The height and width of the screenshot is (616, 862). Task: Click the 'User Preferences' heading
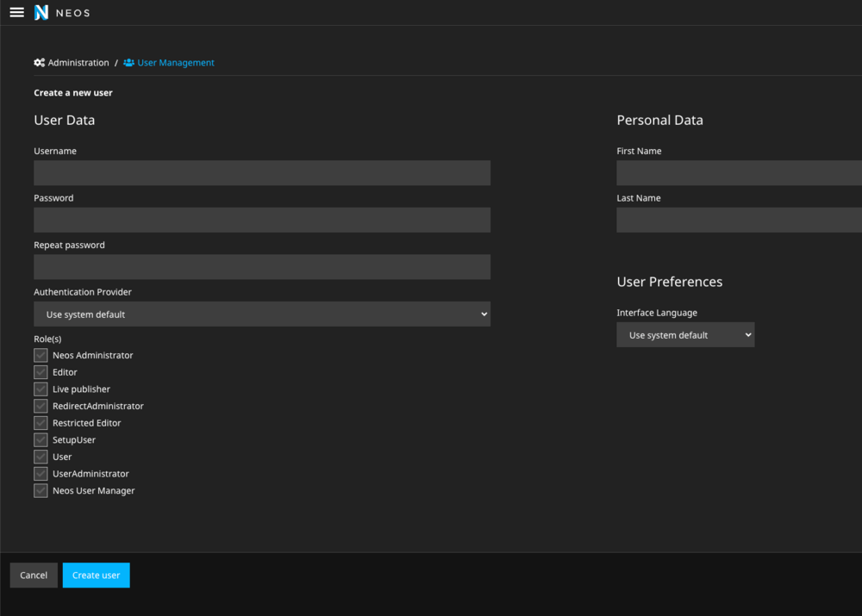[x=670, y=282]
